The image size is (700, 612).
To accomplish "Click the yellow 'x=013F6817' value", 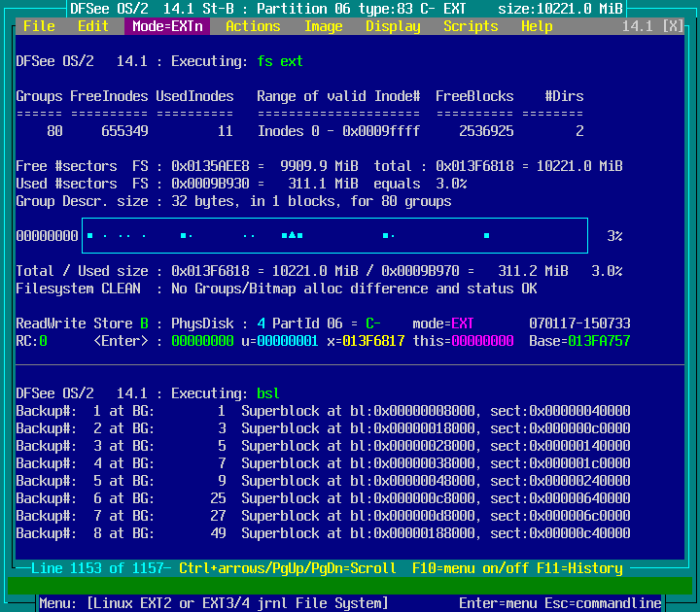I will [x=366, y=341].
